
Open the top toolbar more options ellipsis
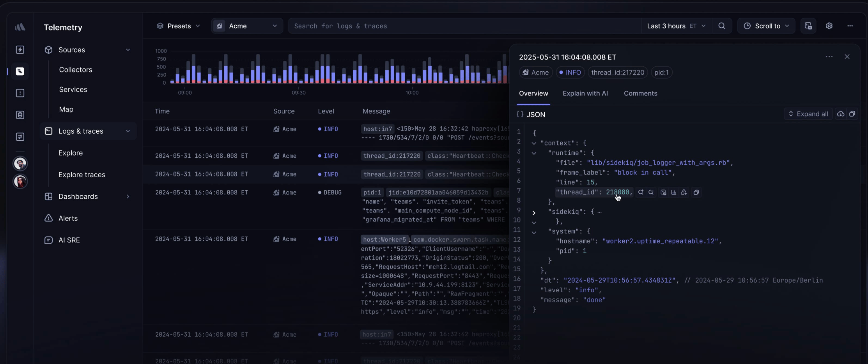850,26
